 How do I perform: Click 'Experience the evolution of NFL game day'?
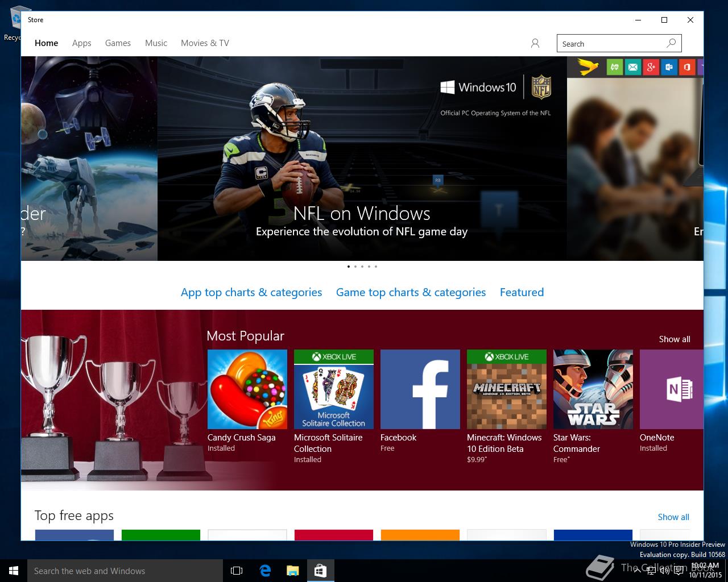[x=362, y=231]
